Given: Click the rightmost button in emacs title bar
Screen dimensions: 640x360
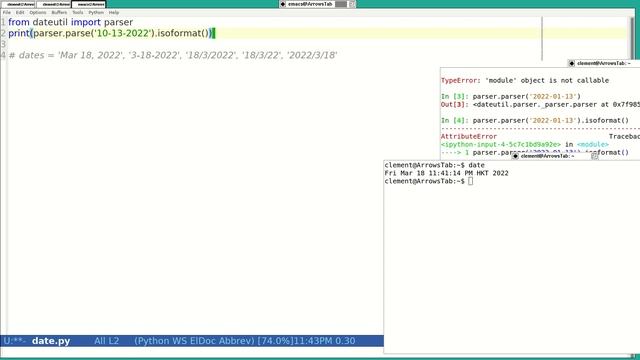Looking at the screenshot, I should pos(352,4).
